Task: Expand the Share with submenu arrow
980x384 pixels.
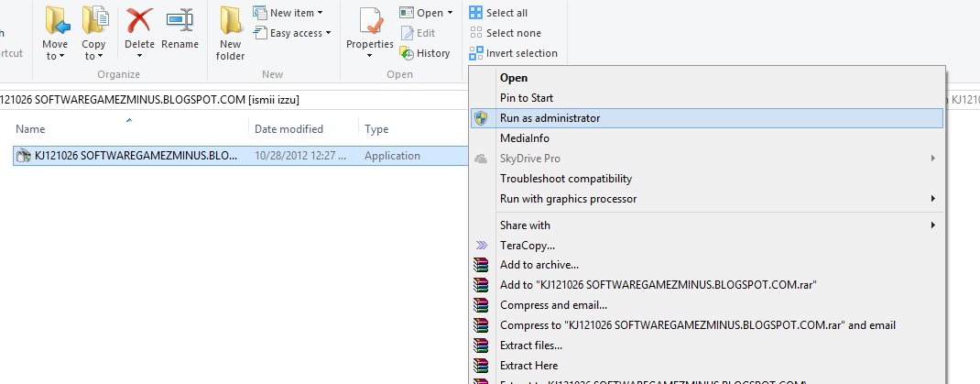Action: 933,225
